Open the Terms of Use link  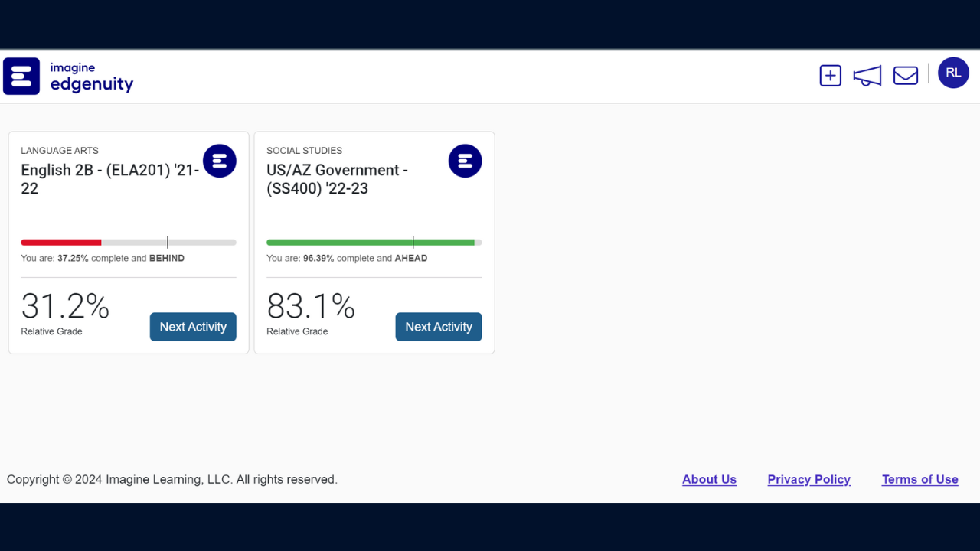pyautogui.click(x=920, y=479)
